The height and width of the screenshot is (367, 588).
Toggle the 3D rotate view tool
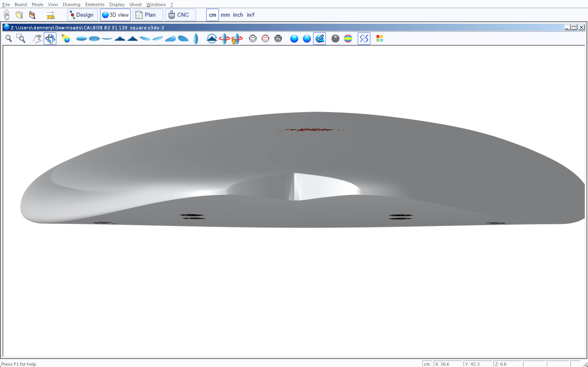[x=50, y=39]
